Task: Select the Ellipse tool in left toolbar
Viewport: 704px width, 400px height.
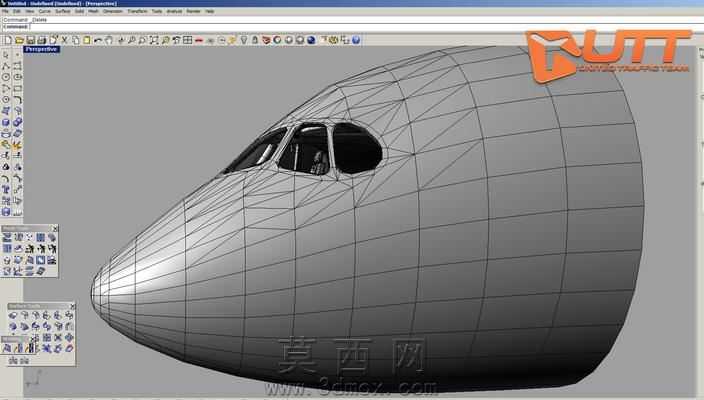Action: tap(17, 77)
